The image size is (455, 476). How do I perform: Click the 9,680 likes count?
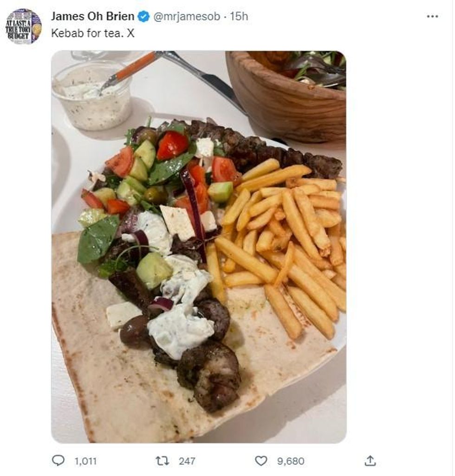click(x=291, y=461)
